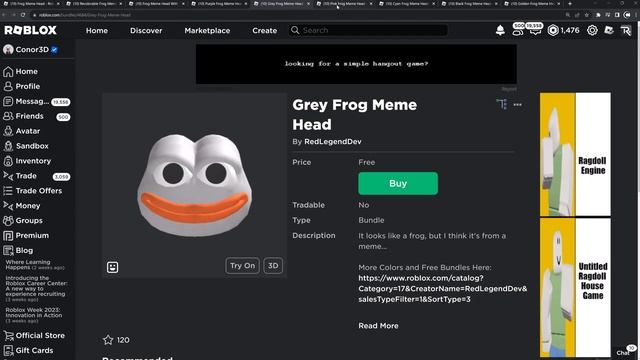
Task: Open blog post Where Learning Happens
Action: [35, 264]
